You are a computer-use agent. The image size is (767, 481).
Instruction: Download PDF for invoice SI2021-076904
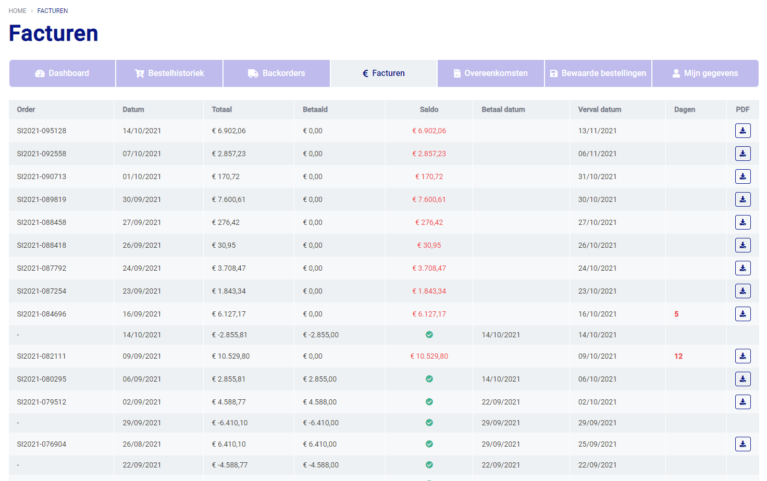click(742, 444)
